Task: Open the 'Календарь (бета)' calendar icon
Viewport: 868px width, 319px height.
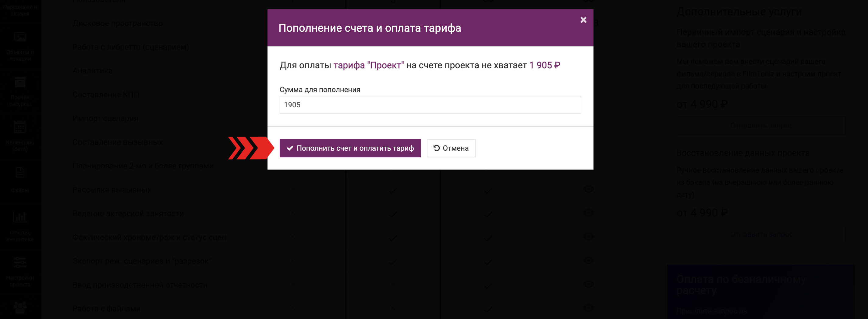Action: 20,127
